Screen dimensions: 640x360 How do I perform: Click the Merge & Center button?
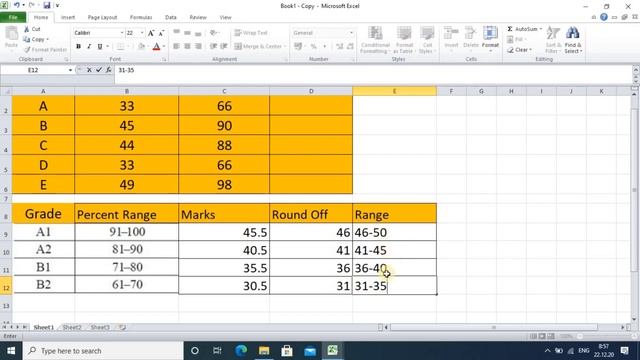[260, 46]
